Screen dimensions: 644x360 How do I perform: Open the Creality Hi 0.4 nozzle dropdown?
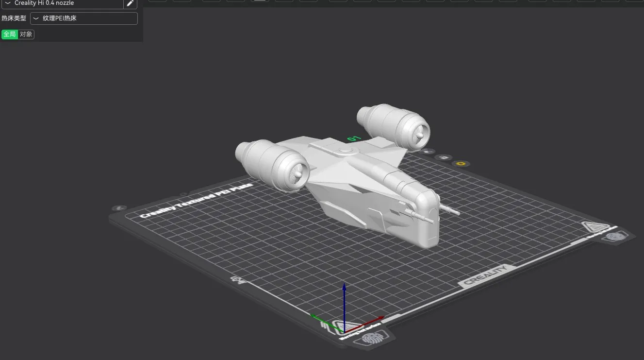(62, 3)
